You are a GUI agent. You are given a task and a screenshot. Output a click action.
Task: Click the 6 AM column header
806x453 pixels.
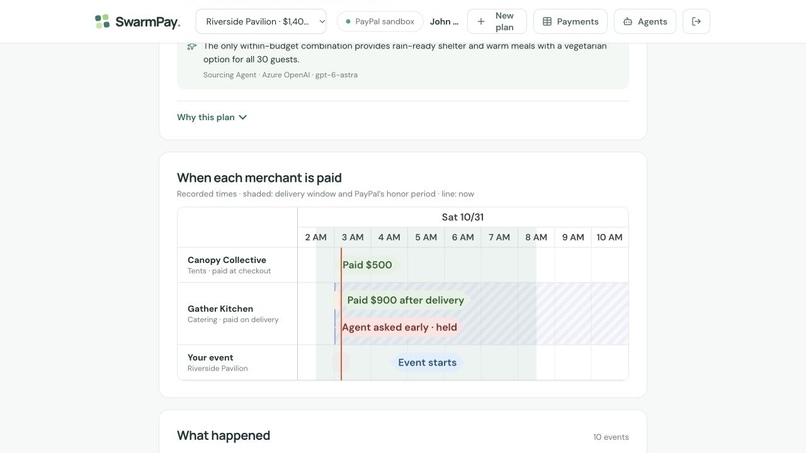[x=463, y=237]
